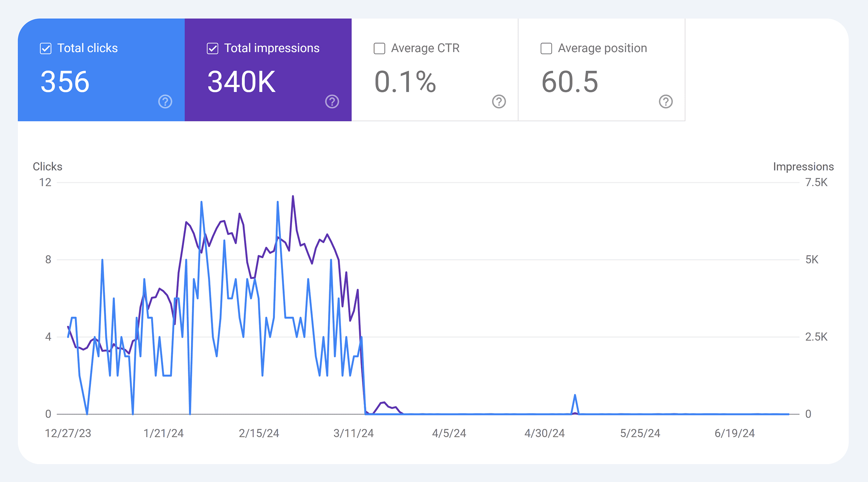Click the Clicks axis label
868x482 pixels.
(x=47, y=167)
